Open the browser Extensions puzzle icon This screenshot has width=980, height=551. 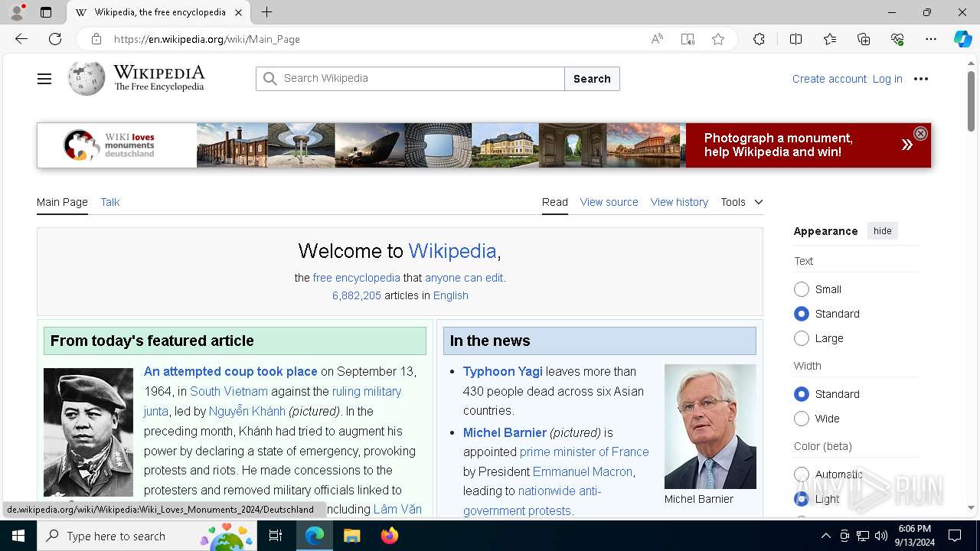(759, 39)
